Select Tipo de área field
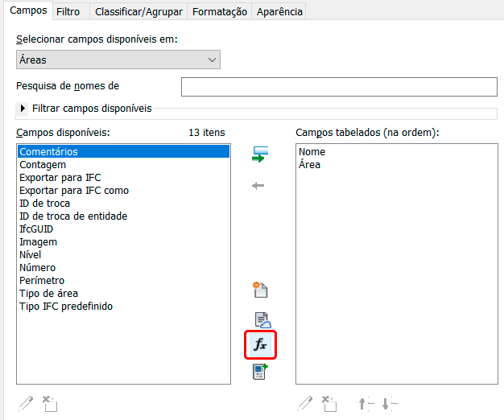504x420 pixels. [x=123, y=293]
